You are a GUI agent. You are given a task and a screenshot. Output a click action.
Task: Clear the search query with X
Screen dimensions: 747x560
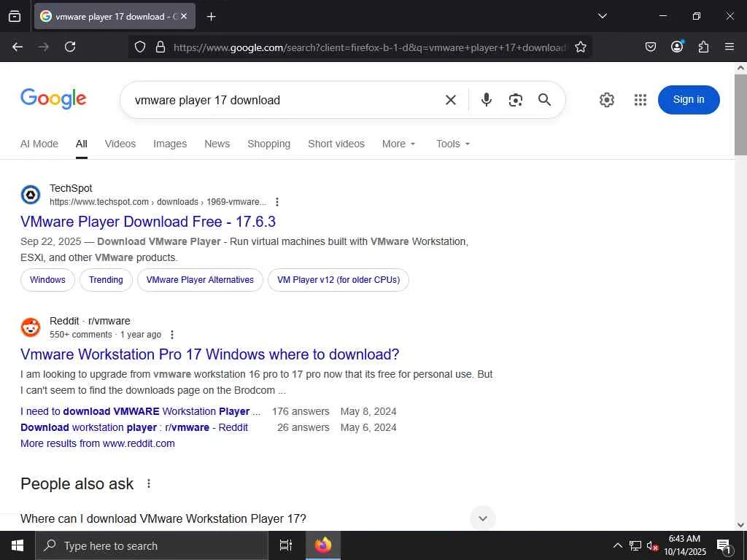coord(450,100)
